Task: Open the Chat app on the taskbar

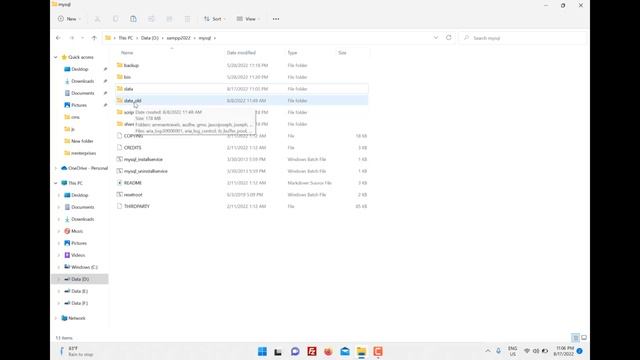Action: 295,351
